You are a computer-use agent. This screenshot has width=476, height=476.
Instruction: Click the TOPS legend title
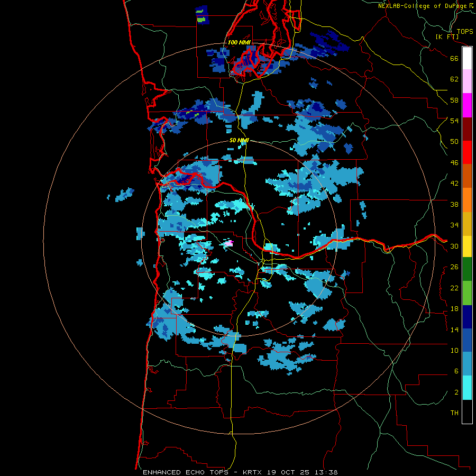point(465,31)
